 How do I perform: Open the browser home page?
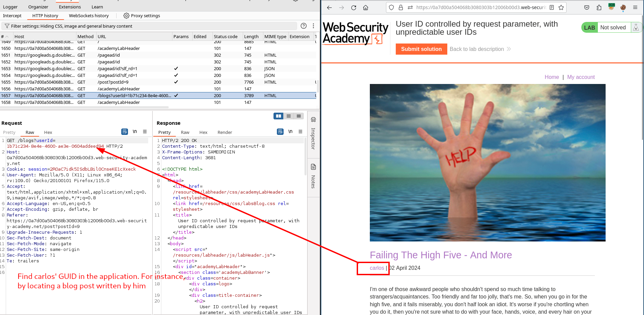366,7
